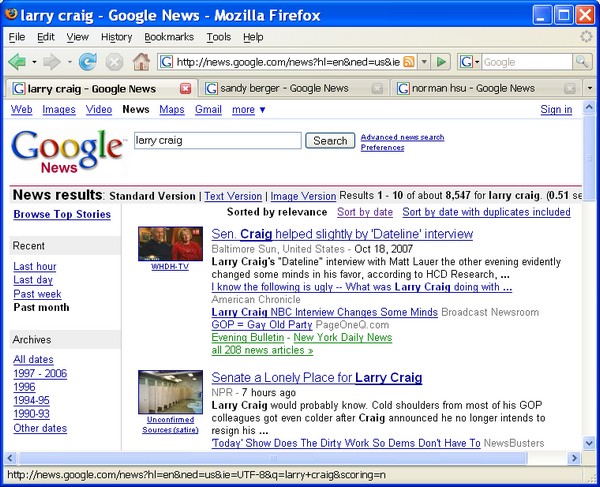Expand the address bar URL dropdown

click(x=424, y=62)
